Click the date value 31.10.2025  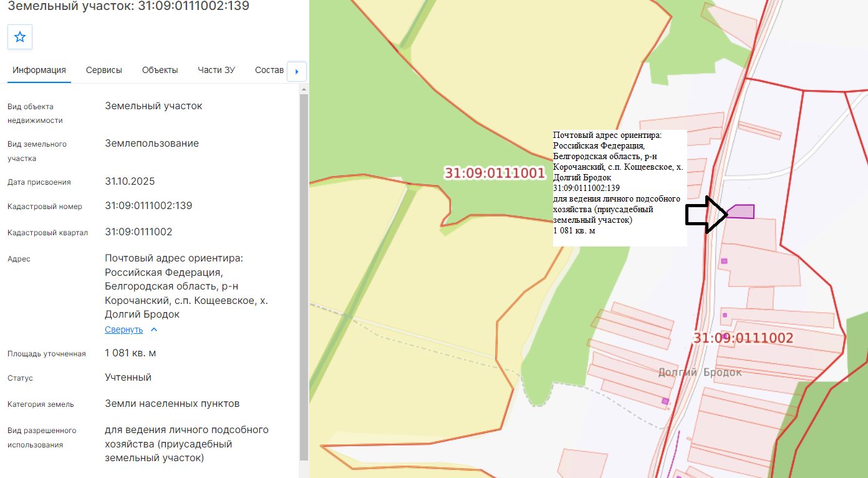(130, 182)
